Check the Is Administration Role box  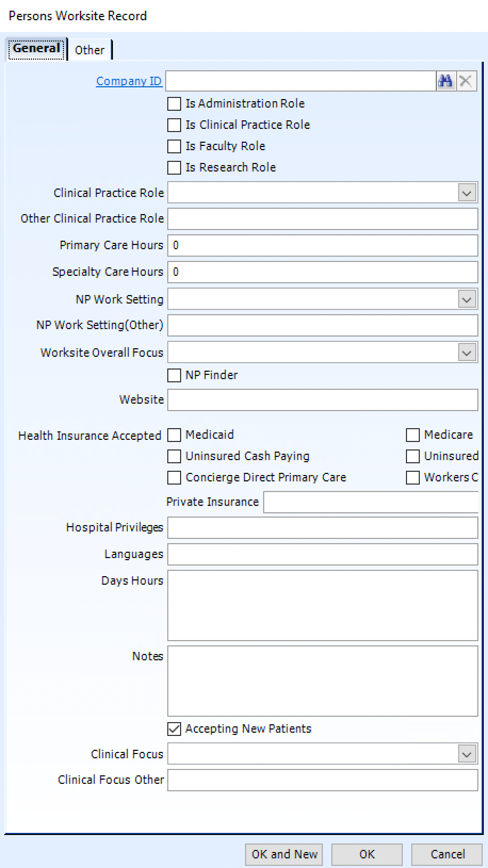click(174, 103)
